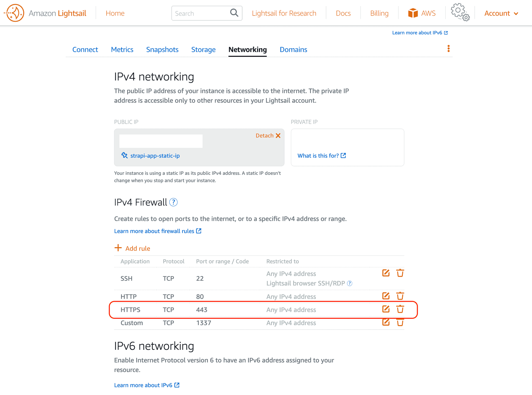
Task: Open the strapi-app-static-ip link
Action: (155, 156)
